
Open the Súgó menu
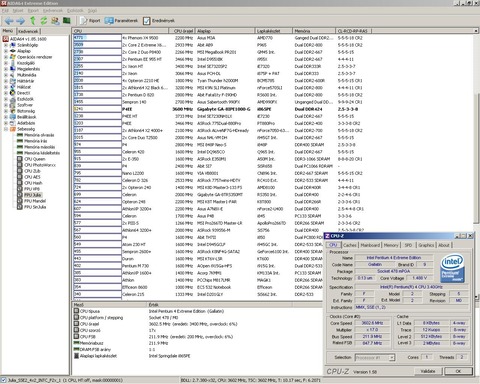pos(92,11)
